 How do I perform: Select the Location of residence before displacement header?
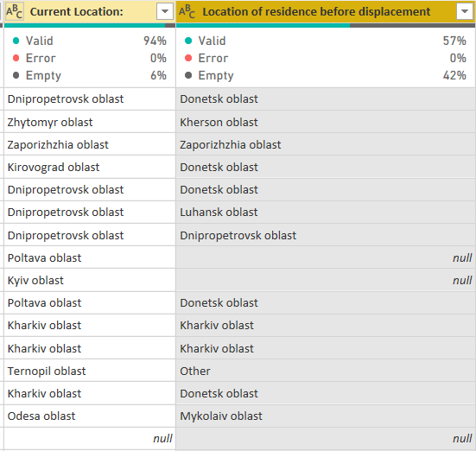[x=326, y=11]
